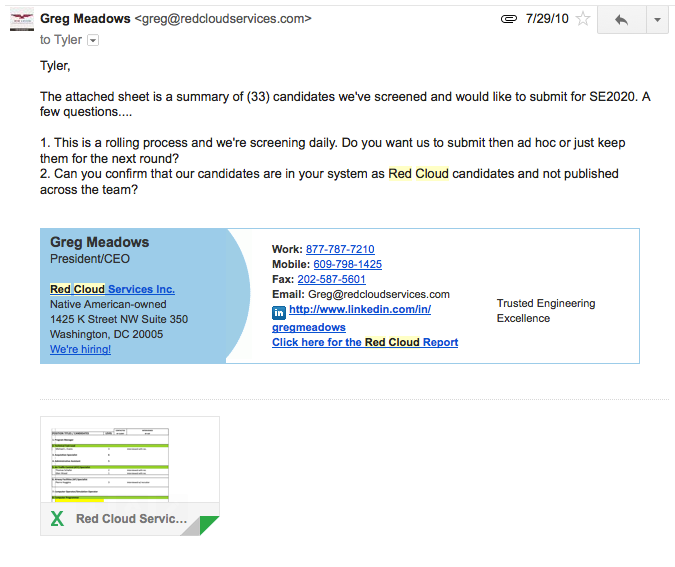This screenshot has width=675, height=567.
Task: Open the gregmeadows profile link
Action: click(309, 327)
